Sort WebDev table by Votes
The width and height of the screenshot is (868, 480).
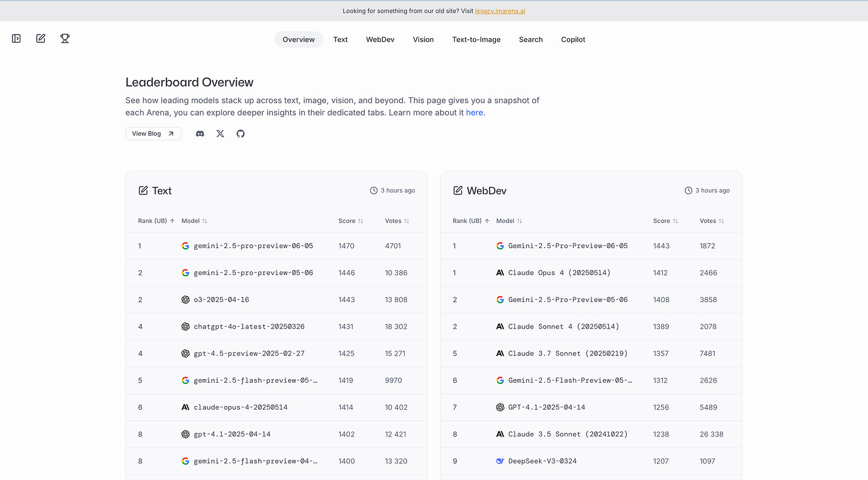(x=712, y=221)
